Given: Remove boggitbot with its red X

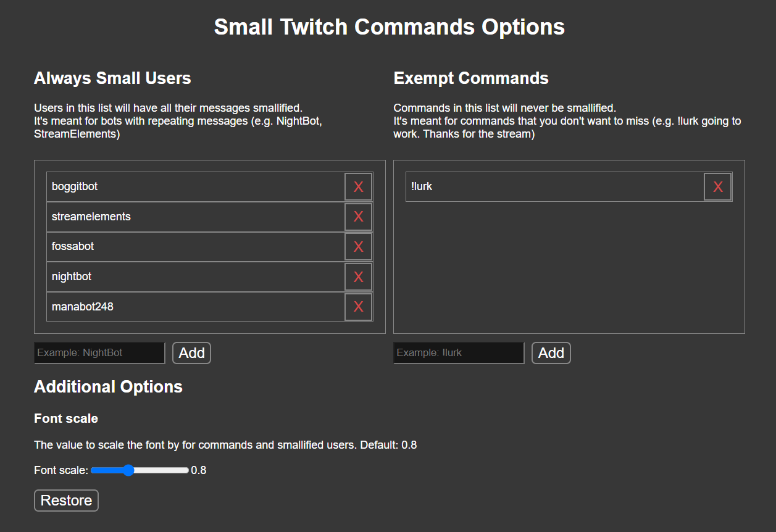Looking at the screenshot, I should tap(358, 186).
